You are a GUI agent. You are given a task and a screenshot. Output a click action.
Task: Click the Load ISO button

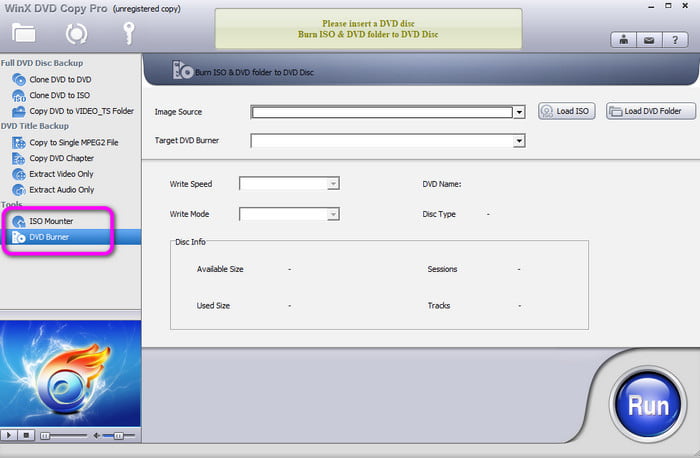(567, 111)
